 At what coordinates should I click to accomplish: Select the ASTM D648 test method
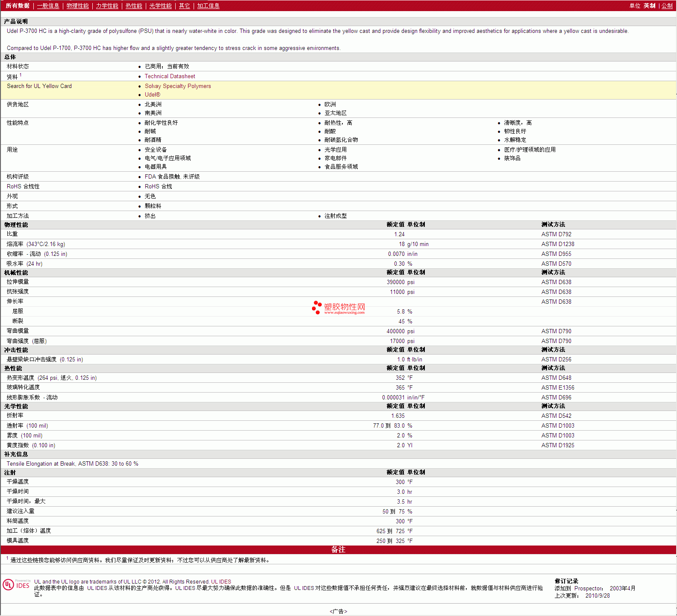pyautogui.click(x=556, y=378)
